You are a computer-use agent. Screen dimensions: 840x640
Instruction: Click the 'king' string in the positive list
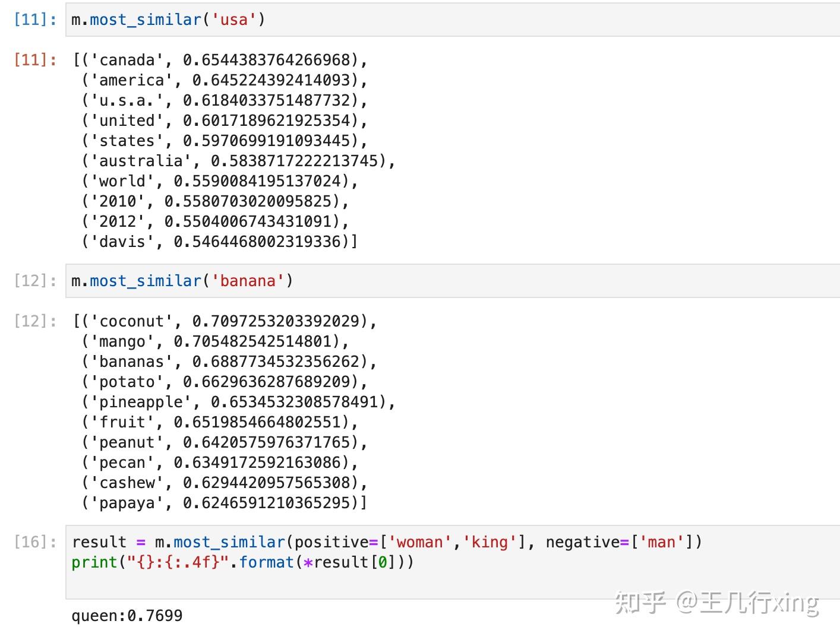490,542
